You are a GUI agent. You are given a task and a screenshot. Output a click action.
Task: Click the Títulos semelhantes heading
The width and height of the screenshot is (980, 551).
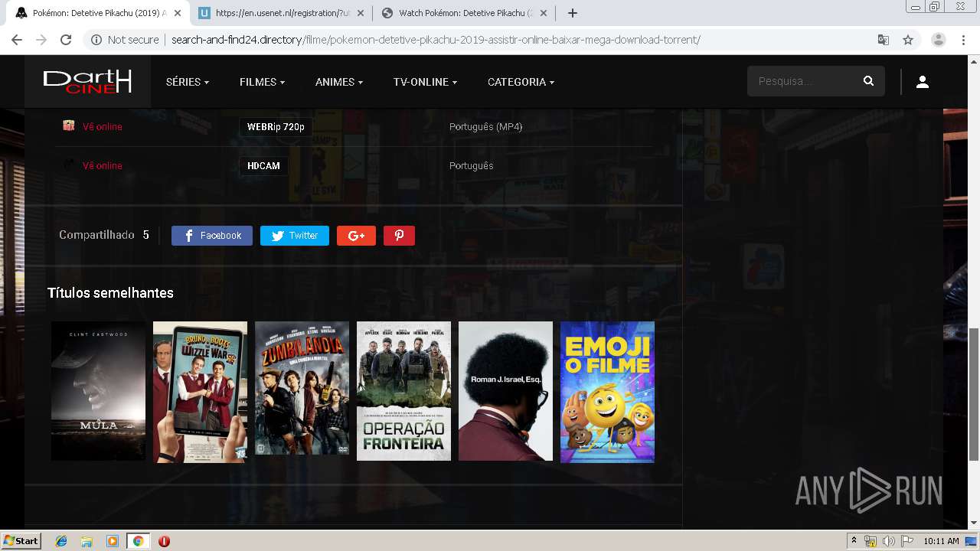click(x=110, y=293)
